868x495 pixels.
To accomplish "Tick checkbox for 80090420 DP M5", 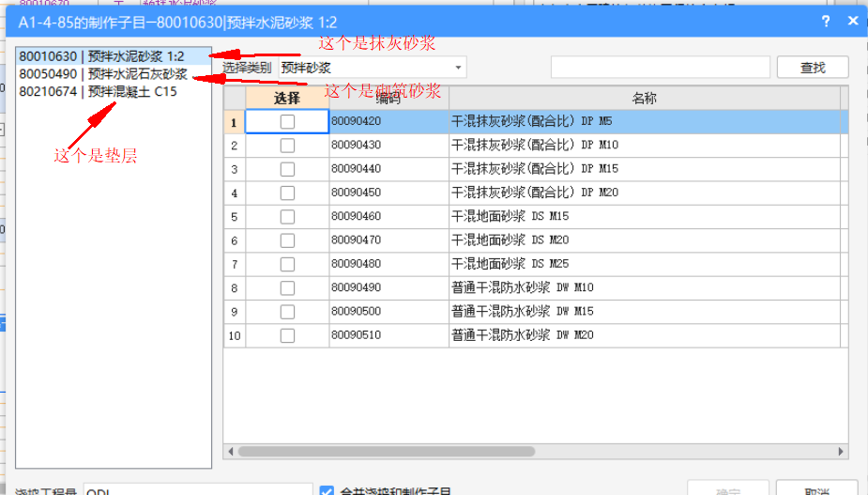I will (x=287, y=121).
